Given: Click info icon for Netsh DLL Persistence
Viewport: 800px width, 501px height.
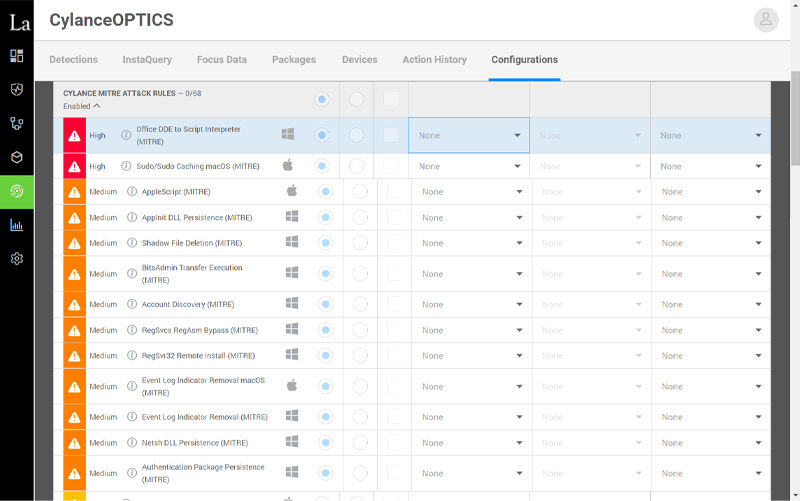Looking at the screenshot, I should tap(132, 443).
